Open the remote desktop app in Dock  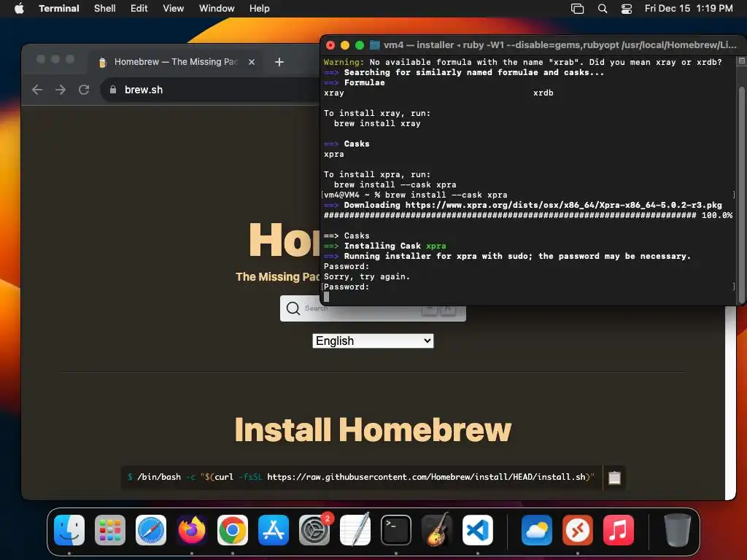(x=578, y=530)
